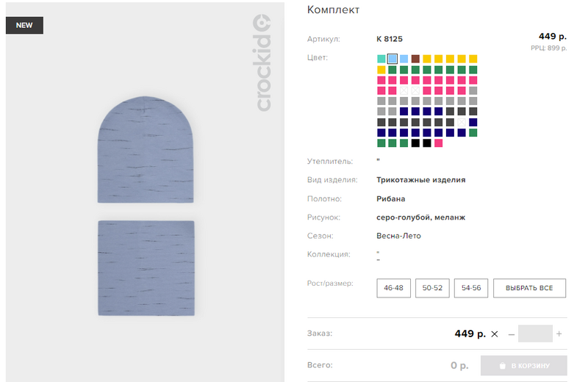Click the NEW badge on the image

[x=24, y=25]
